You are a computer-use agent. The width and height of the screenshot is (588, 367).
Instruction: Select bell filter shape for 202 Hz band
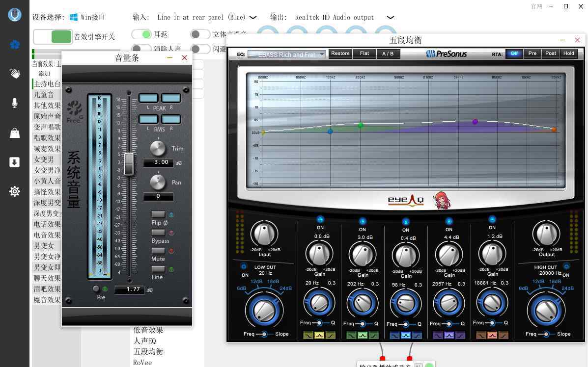[x=363, y=335]
